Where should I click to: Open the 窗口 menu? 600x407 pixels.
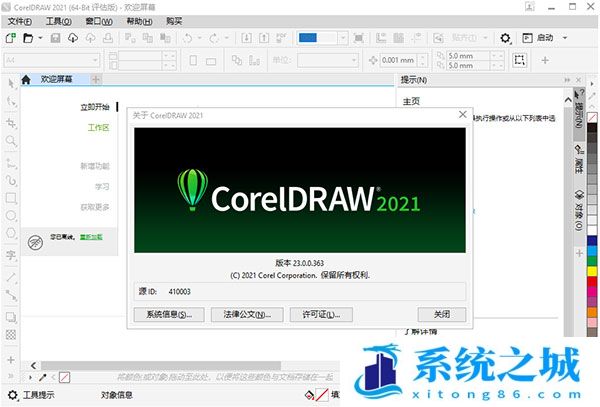[99, 21]
